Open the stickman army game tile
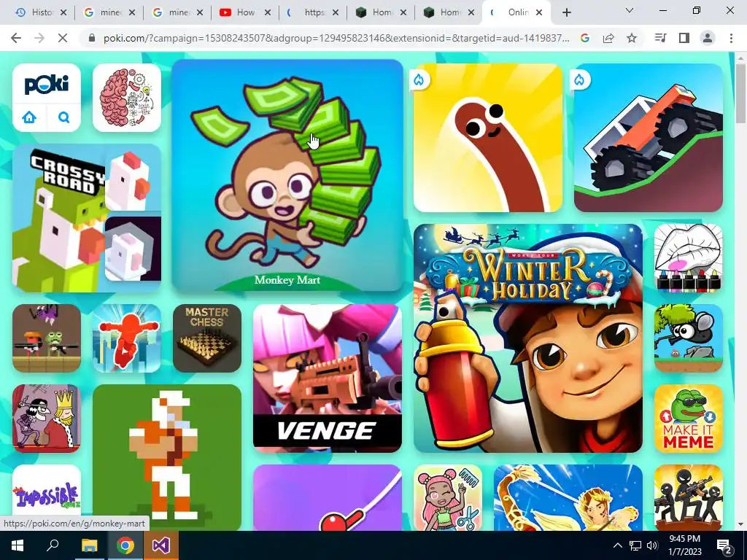This screenshot has height=560, width=747. pyautogui.click(x=689, y=497)
